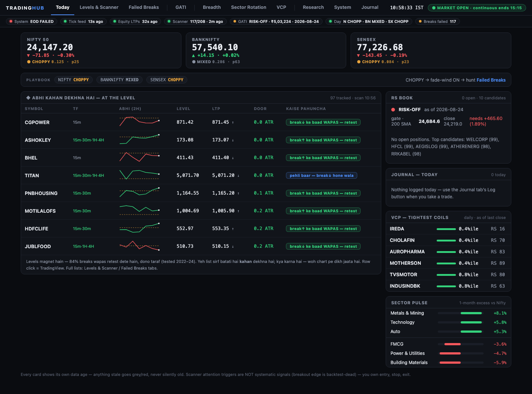Click the CGPOWER 2H sparkline chart
Image resolution: width=532 pixels, height=394 pixels.
pos(139,121)
